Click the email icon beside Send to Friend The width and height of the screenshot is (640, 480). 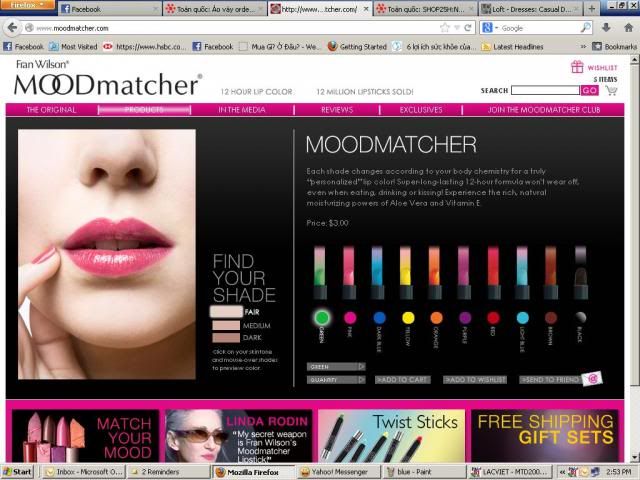click(x=592, y=378)
